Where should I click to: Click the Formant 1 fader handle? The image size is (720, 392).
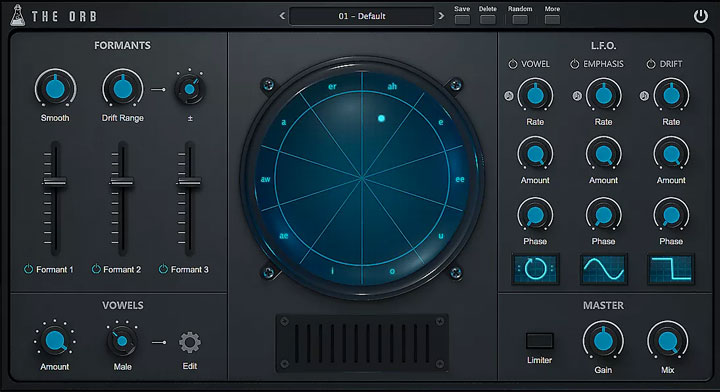point(55,182)
